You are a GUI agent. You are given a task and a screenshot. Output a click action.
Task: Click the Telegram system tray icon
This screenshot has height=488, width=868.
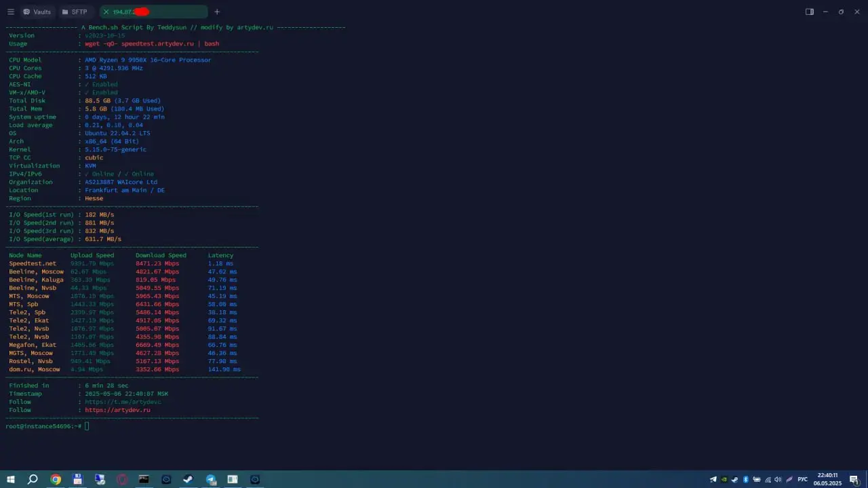(x=713, y=479)
